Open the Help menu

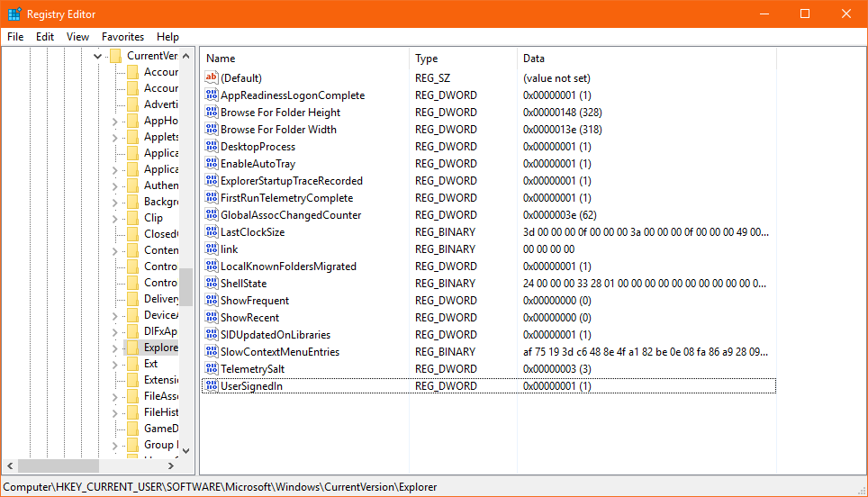coord(167,37)
